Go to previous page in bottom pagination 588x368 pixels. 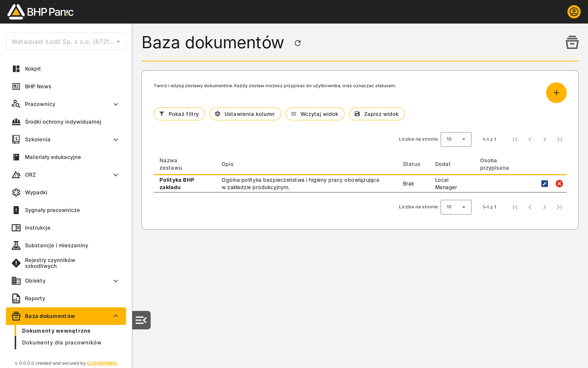[530, 207]
